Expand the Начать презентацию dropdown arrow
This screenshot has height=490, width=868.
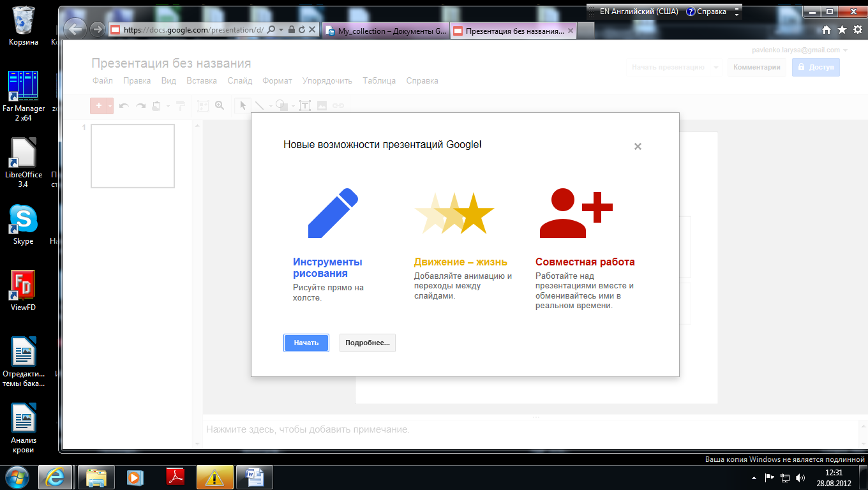(x=715, y=67)
